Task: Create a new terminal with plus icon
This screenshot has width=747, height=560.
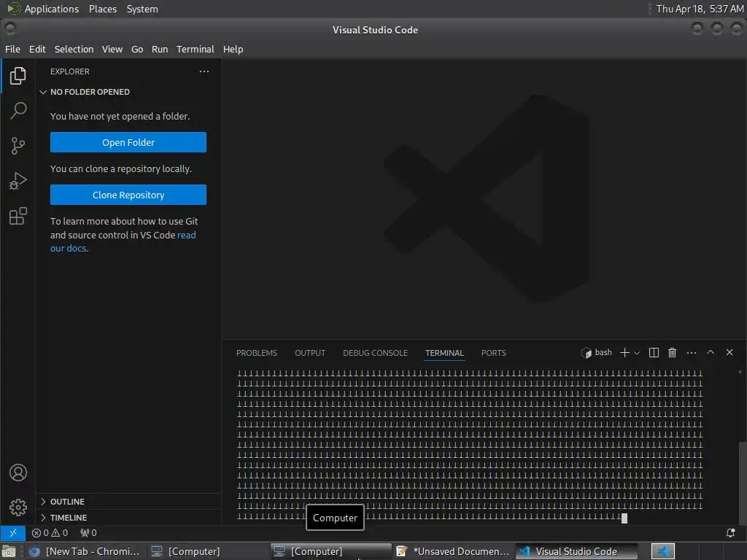Action: click(x=624, y=352)
